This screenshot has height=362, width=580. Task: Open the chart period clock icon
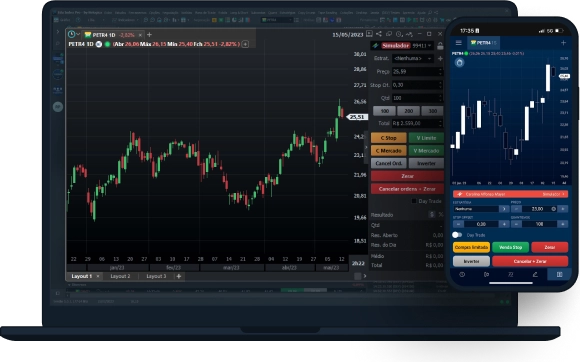click(x=71, y=34)
